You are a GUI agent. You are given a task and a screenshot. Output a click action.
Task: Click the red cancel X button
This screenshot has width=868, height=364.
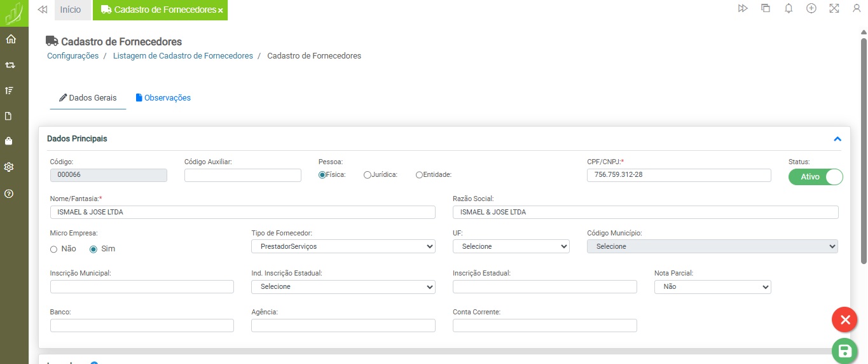pos(844,319)
